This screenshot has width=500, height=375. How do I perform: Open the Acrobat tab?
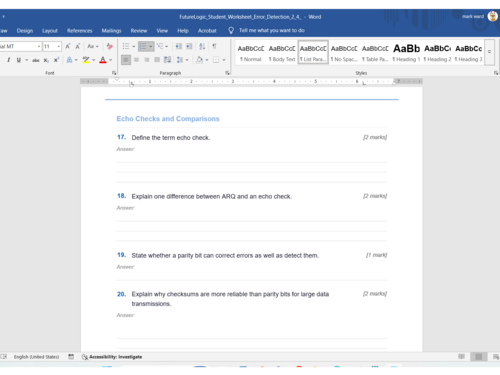tap(207, 30)
